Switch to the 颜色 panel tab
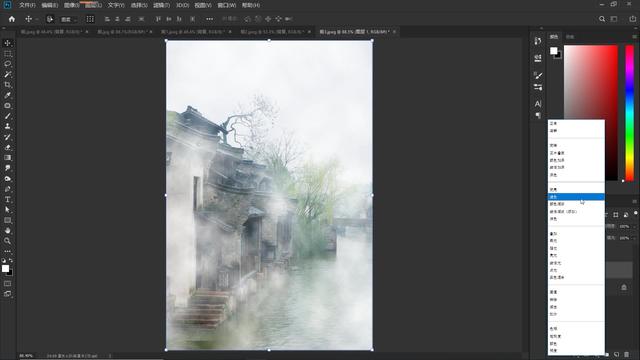The height and width of the screenshot is (360, 640). pyautogui.click(x=554, y=37)
